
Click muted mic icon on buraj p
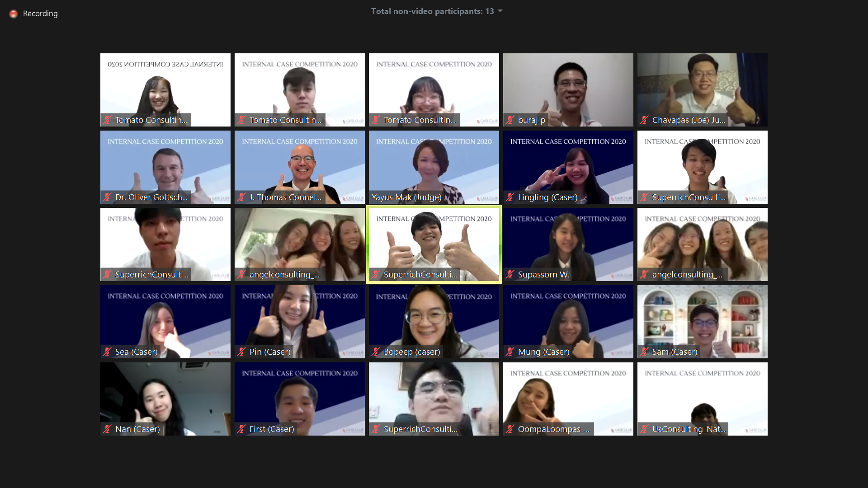click(510, 120)
